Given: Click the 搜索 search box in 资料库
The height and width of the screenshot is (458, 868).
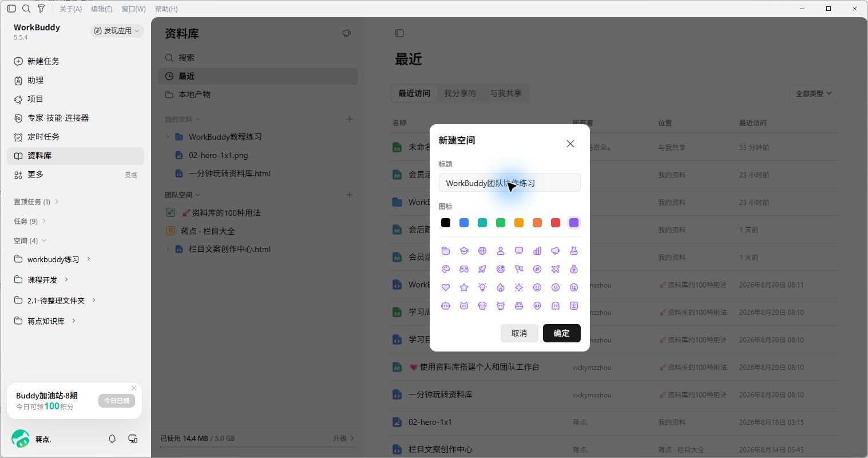Looking at the screenshot, I should pyautogui.click(x=258, y=58).
